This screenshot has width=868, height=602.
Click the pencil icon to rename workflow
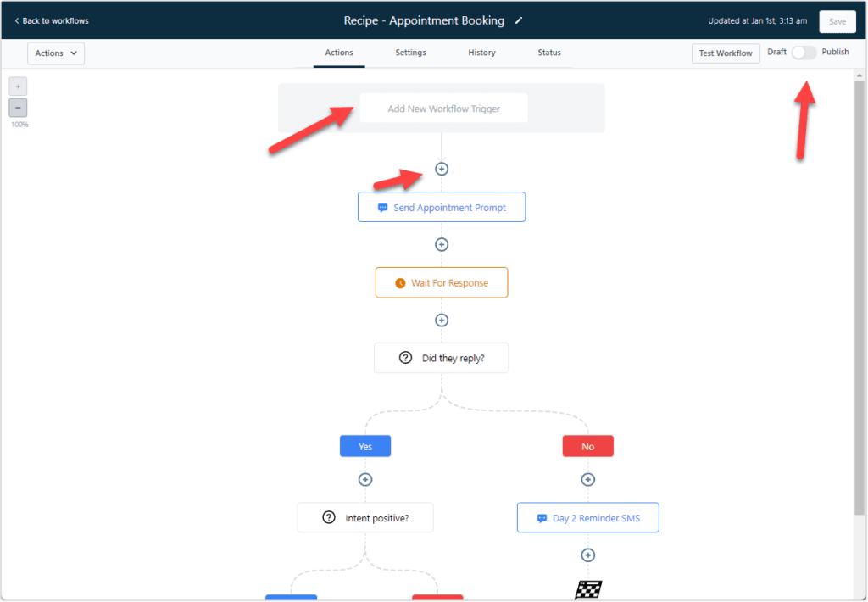[x=519, y=20]
